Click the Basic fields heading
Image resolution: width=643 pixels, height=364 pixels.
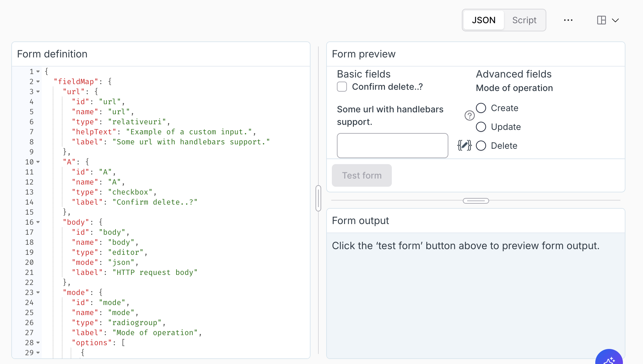click(364, 74)
